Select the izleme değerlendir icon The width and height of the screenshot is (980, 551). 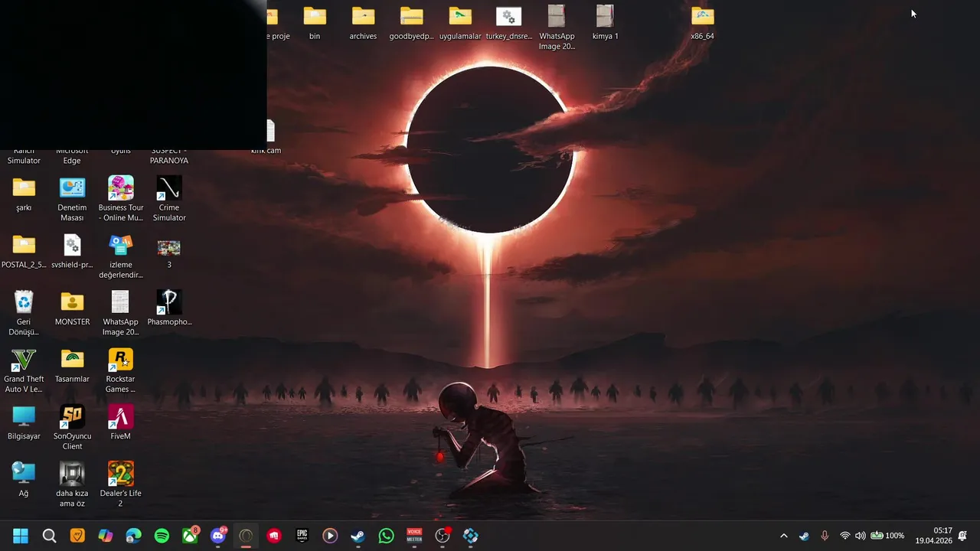click(x=120, y=256)
